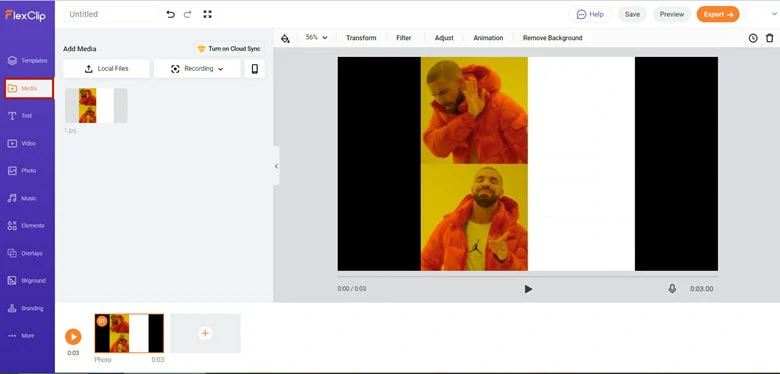Play the preview video
Viewport: 780px width, 374px height.
(528, 289)
